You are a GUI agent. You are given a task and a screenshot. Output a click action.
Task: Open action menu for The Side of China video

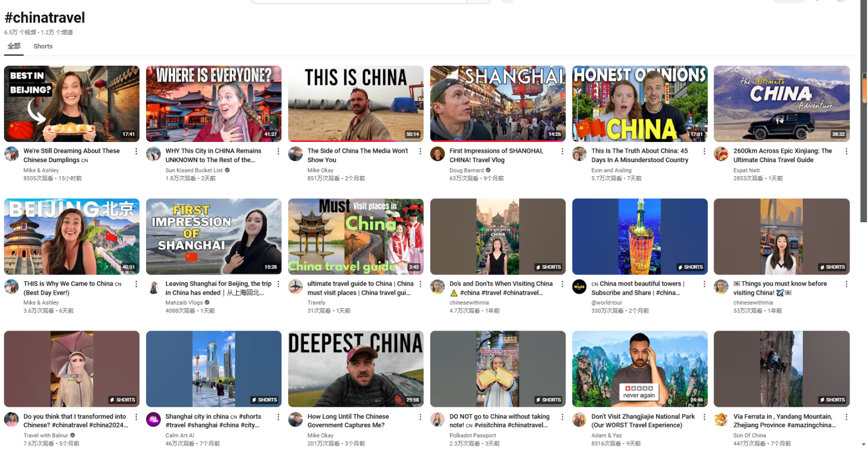(420, 152)
